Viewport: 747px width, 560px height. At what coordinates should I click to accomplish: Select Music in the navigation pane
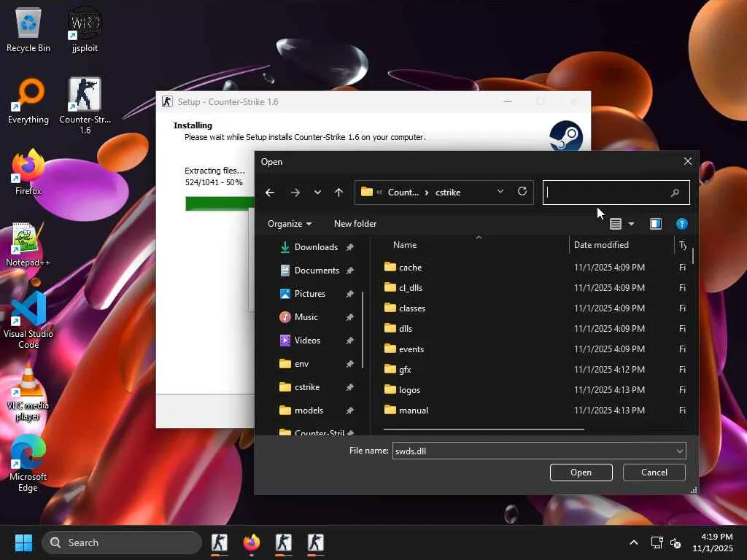tap(306, 317)
